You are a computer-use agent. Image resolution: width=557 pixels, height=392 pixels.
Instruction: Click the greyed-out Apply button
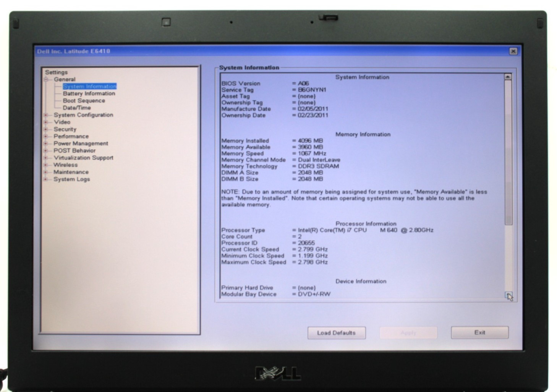click(x=408, y=333)
